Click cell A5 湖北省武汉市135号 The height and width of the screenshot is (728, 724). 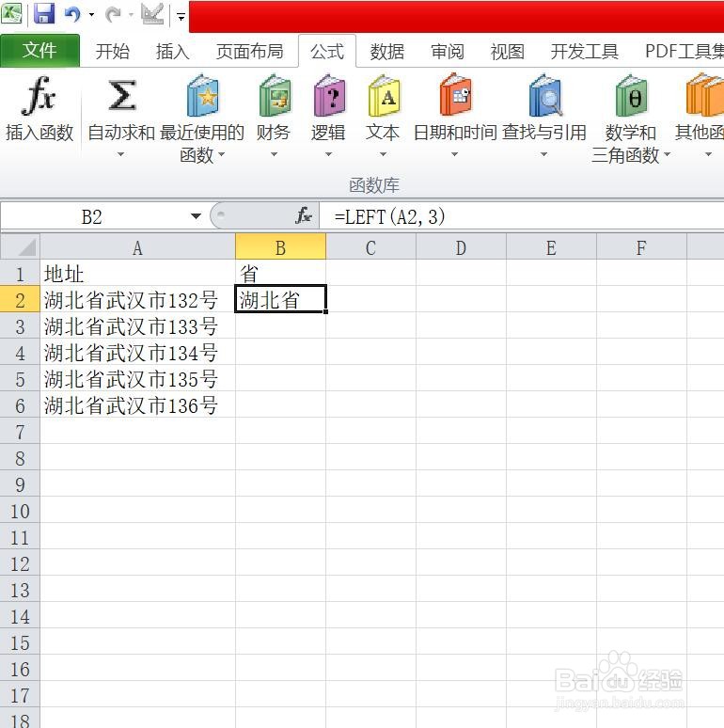point(137,379)
